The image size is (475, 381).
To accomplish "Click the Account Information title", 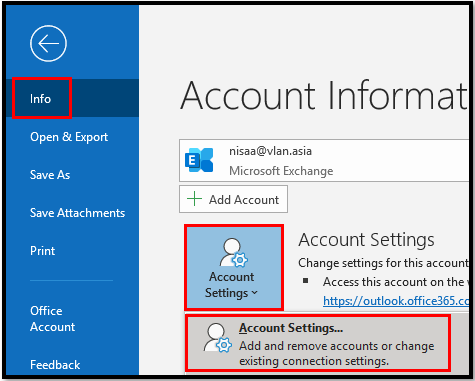I will [324, 96].
